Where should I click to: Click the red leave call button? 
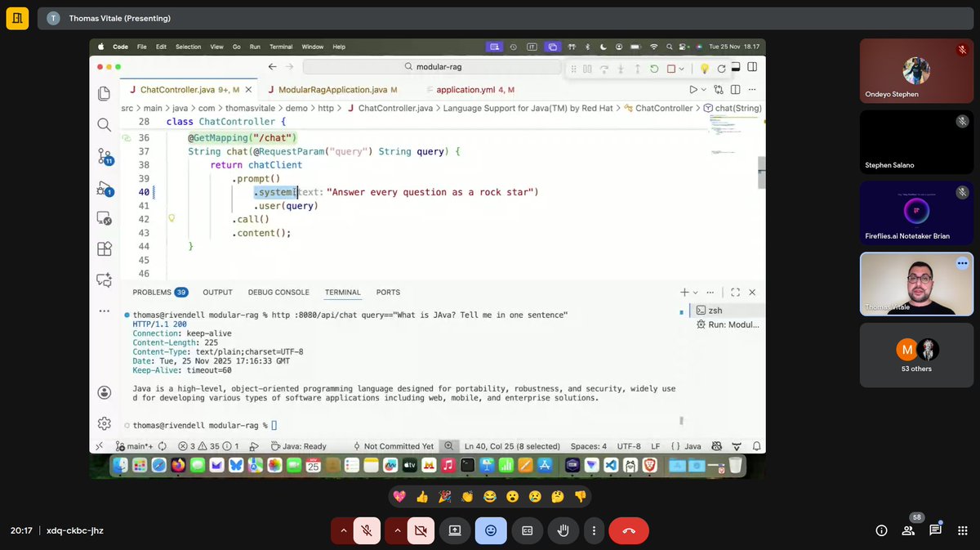[x=629, y=530]
